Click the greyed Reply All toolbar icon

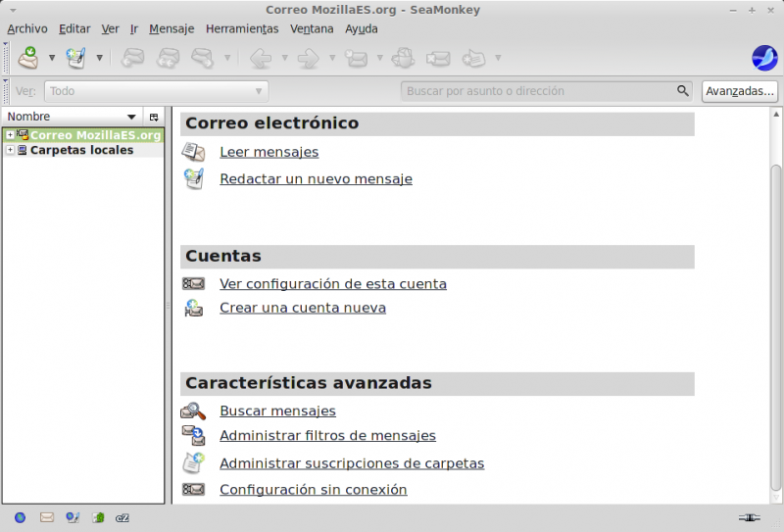pos(168,58)
